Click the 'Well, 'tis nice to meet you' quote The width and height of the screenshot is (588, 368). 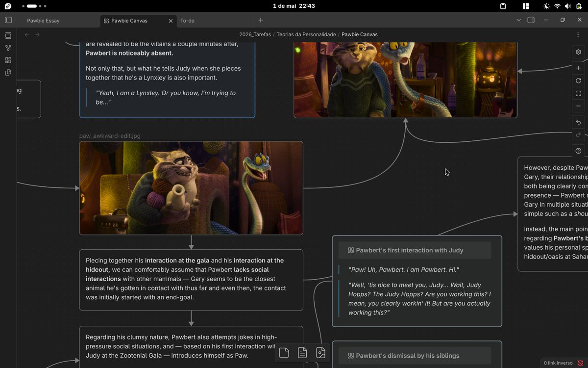point(419,299)
